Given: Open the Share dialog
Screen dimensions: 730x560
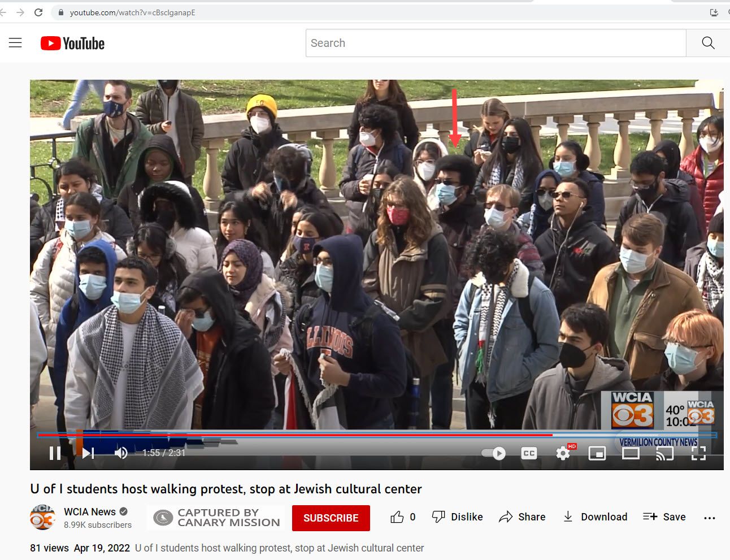Looking at the screenshot, I should click(522, 517).
